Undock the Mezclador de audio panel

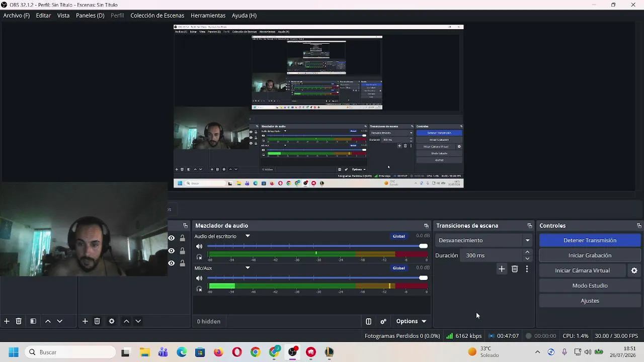pyautogui.click(x=426, y=226)
